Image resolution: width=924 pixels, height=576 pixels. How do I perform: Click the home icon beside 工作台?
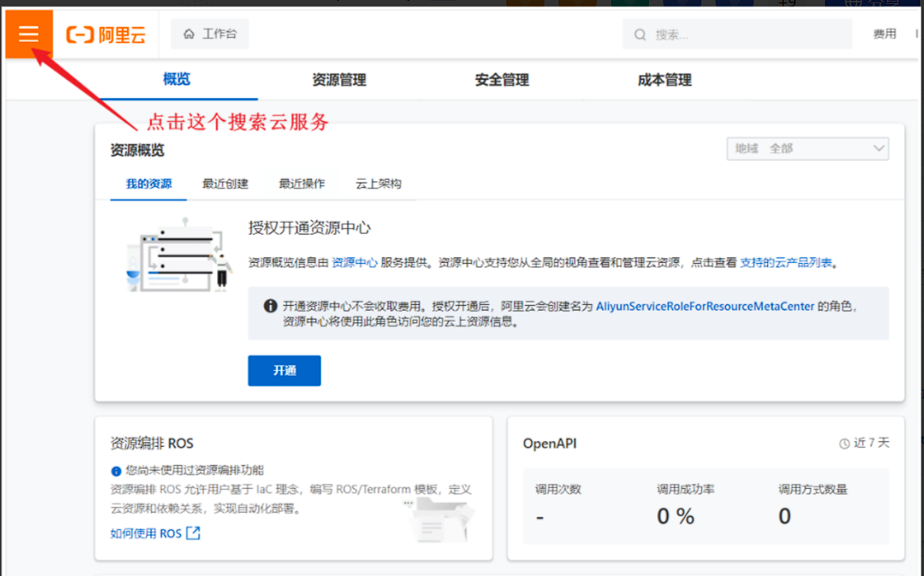click(189, 34)
